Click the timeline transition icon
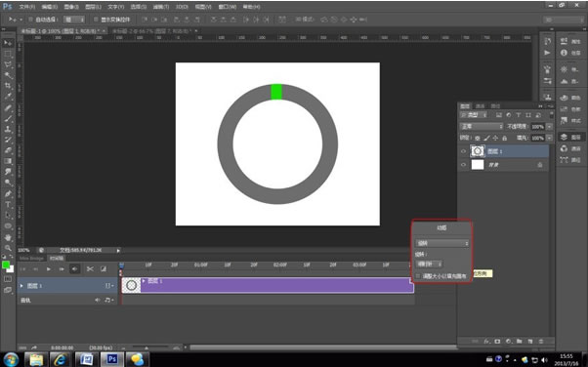Viewport: 588px width, 367px height. tap(104, 269)
